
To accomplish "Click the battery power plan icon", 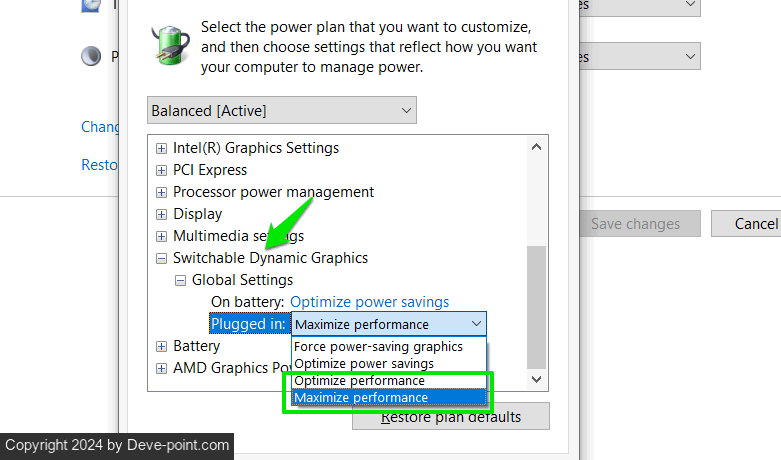I will (x=168, y=43).
